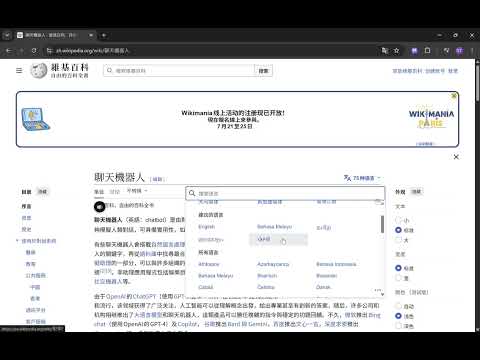This screenshot has width=480, height=360.
Task: Choose Afrikaans from all languages
Action: click(x=209, y=264)
